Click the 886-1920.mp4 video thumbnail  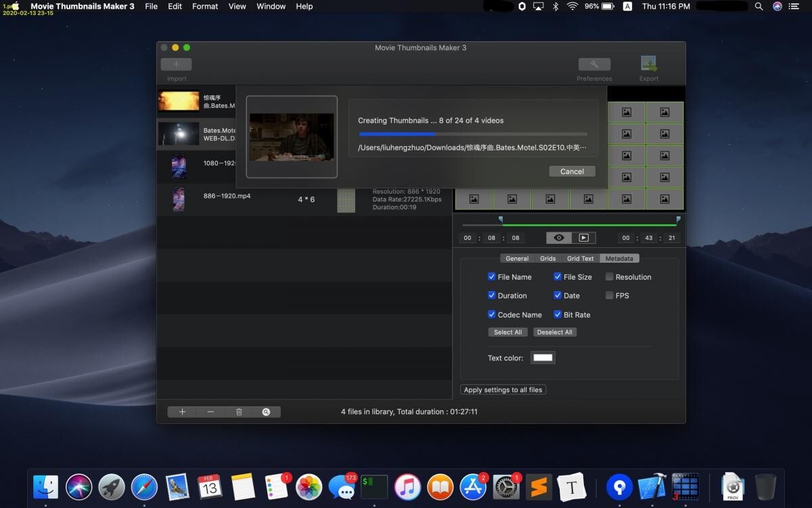pos(179,200)
